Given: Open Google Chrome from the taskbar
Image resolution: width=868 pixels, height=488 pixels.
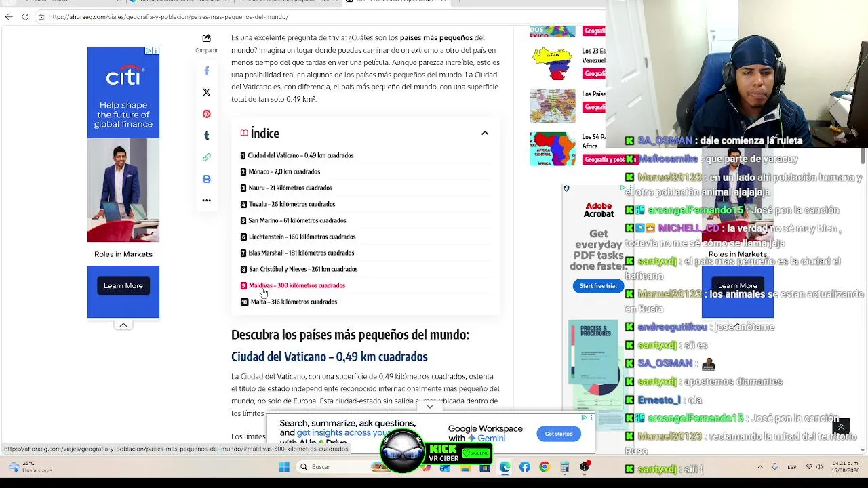Looking at the screenshot, I should tap(545, 467).
